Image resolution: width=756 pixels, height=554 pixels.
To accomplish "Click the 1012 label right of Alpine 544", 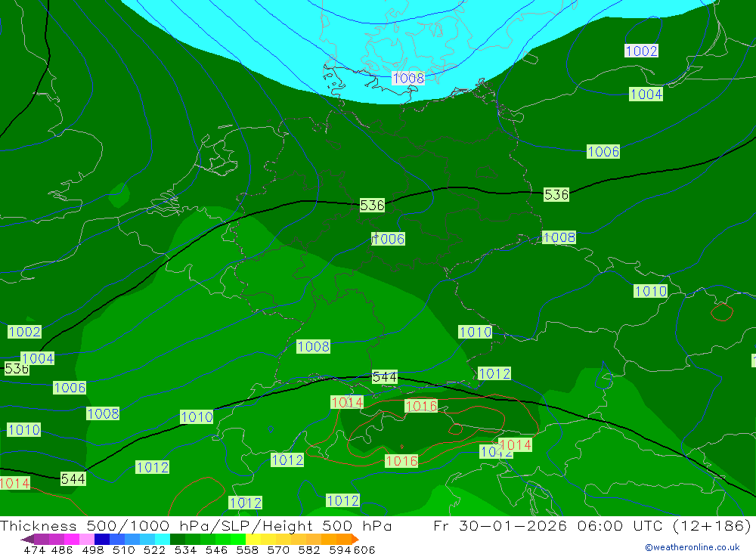I will [494, 373].
